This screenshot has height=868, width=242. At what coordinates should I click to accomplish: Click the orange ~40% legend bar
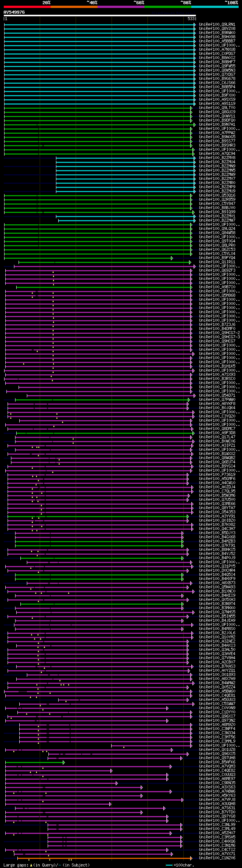(x=74, y=7)
